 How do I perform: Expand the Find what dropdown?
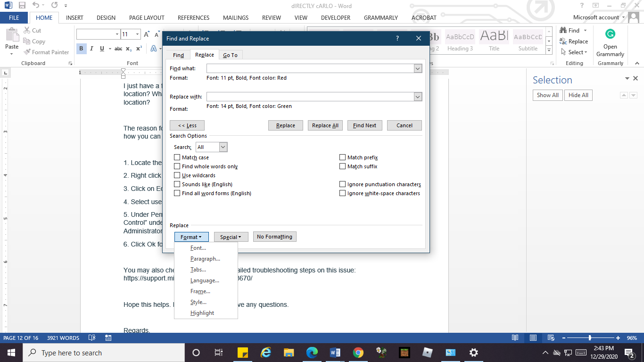tap(418, 68)
